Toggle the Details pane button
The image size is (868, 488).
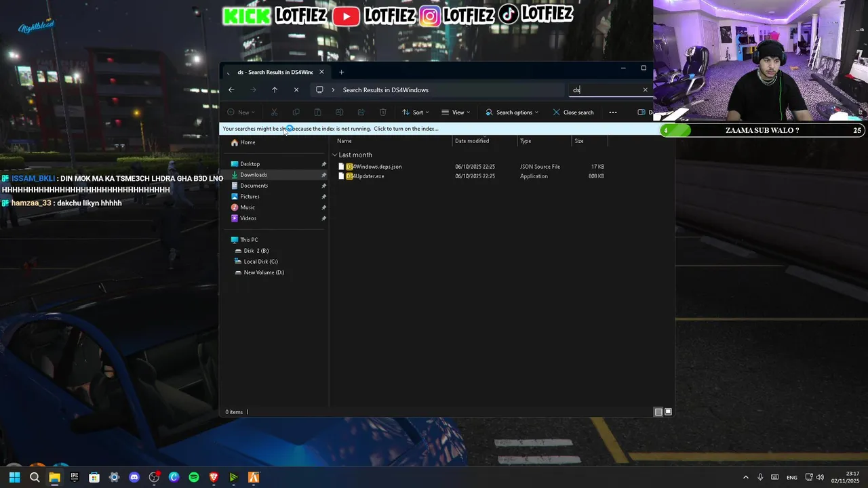pyautogui.click(x=644, y=112)
